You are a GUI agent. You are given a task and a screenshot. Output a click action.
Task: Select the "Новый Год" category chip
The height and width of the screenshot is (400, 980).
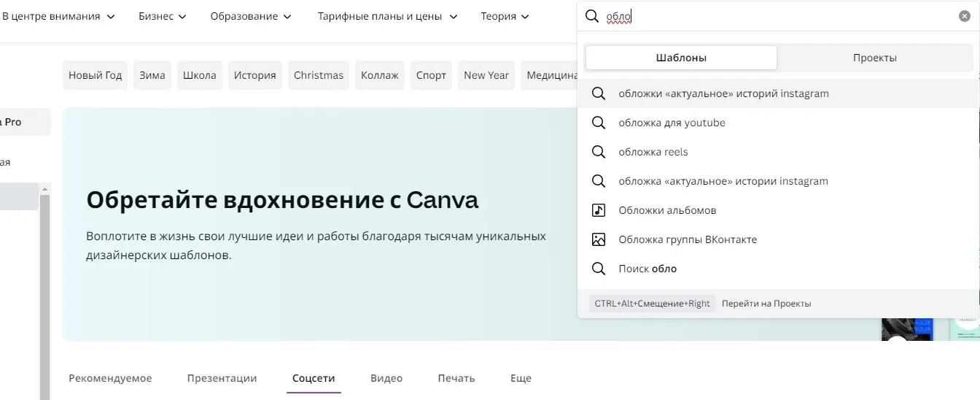(95, 75)
